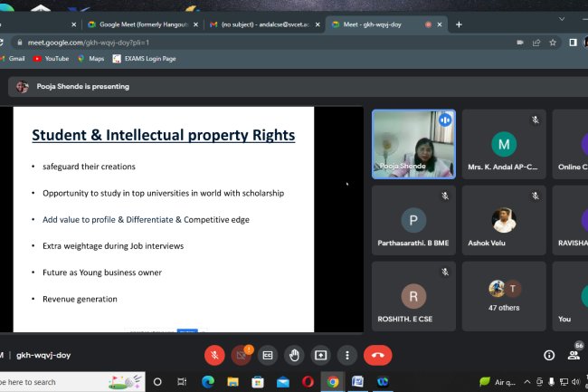Click Parthasarathi. B BME participant tile

[413, 220]
